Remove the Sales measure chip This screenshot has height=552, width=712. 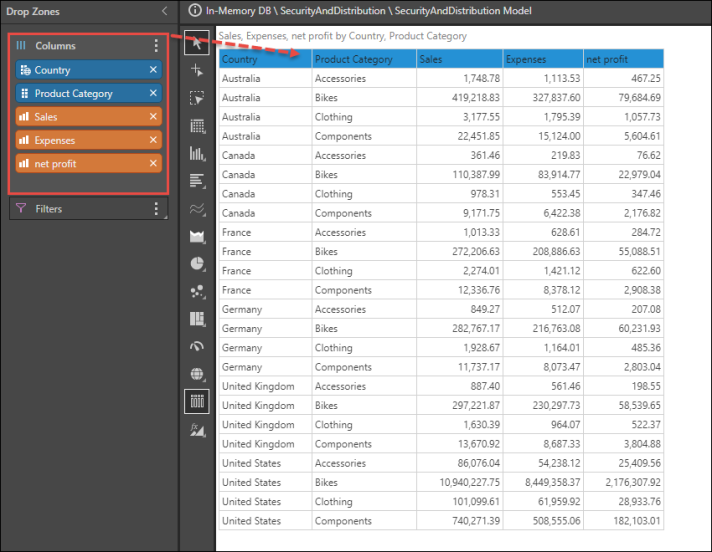[153, 117]
